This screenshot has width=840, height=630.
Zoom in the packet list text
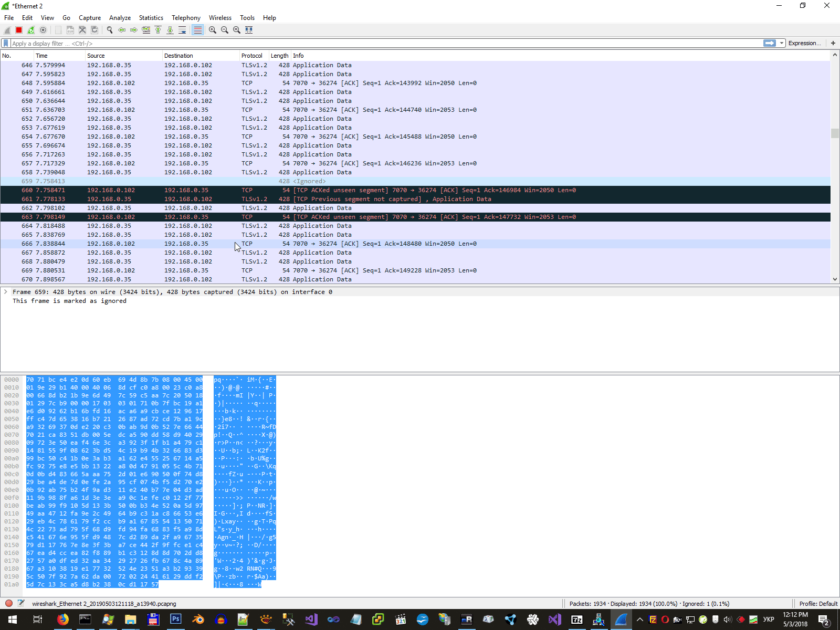click(x=213, y=30)
